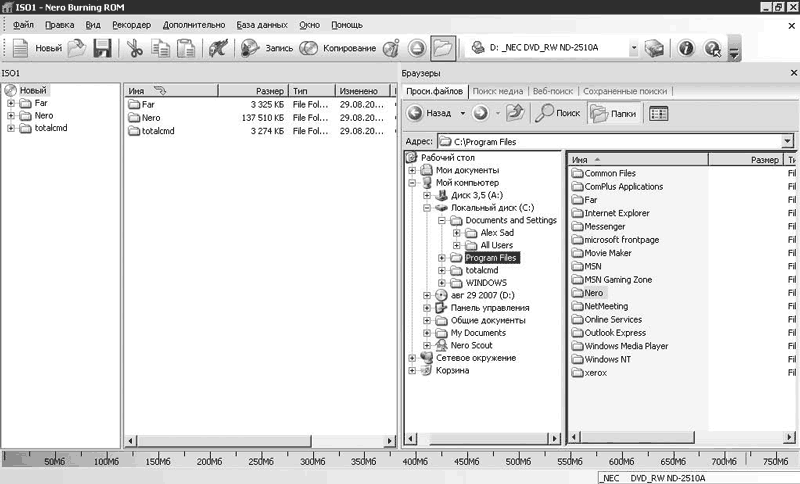This screenshot has width=800, height=484.
Task: Expand the WINDOWS tree node
Action: click(x=442, y=283)
